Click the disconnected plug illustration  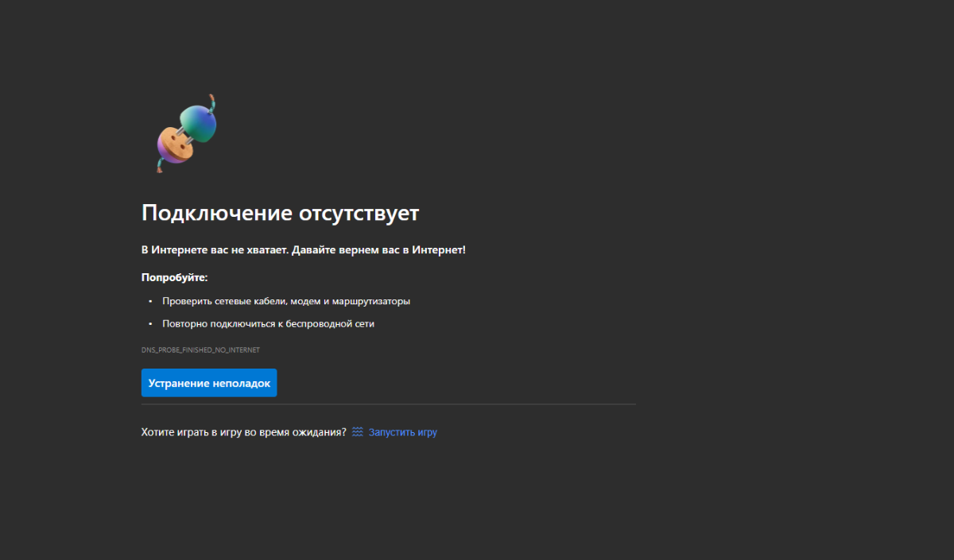186,133
